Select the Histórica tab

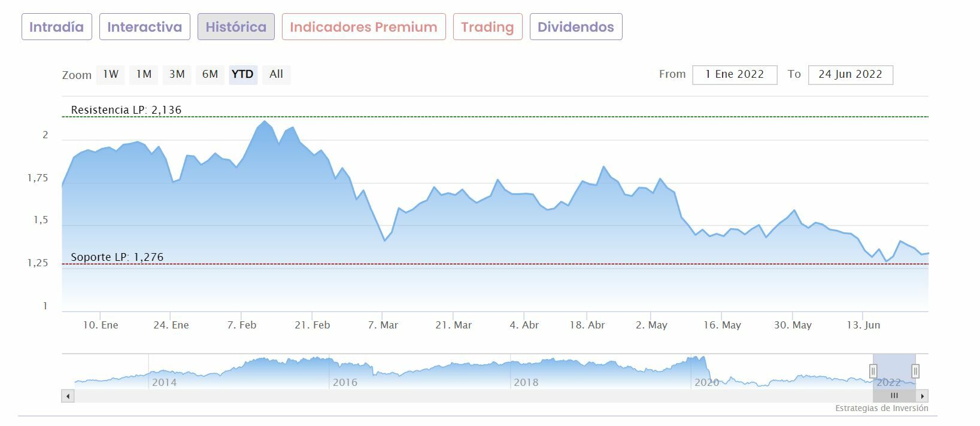click(x=236, y=27)
